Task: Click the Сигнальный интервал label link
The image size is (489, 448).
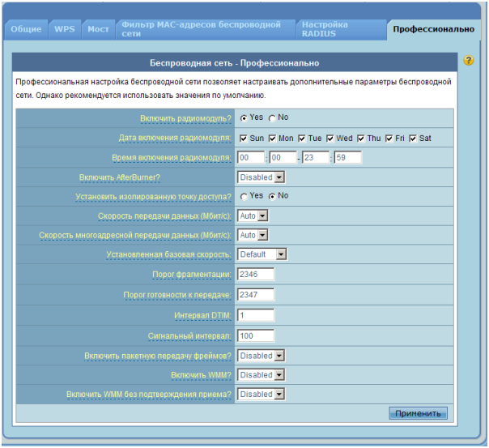Action: (x=189, y=336)
